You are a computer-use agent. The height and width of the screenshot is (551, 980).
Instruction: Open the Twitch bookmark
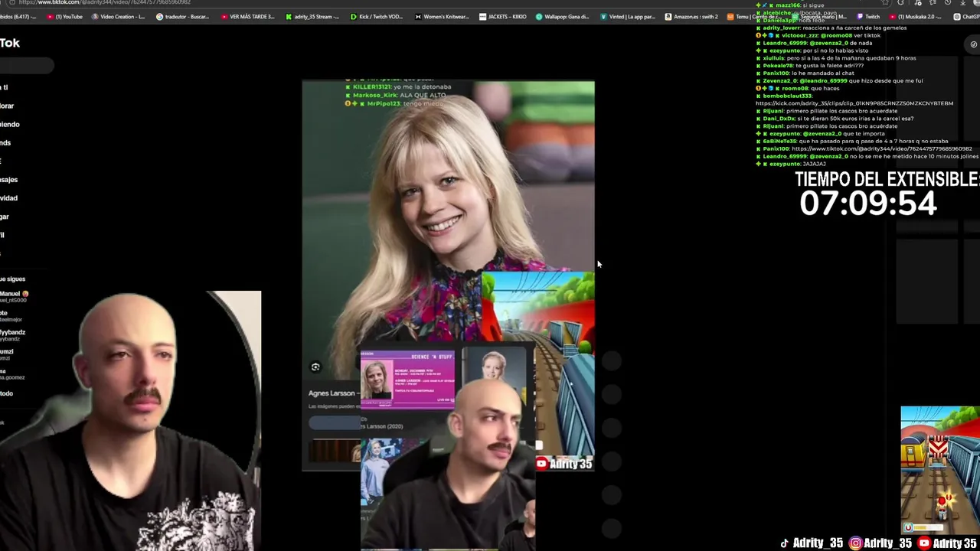pyautogui.click(x=868, y=17)
